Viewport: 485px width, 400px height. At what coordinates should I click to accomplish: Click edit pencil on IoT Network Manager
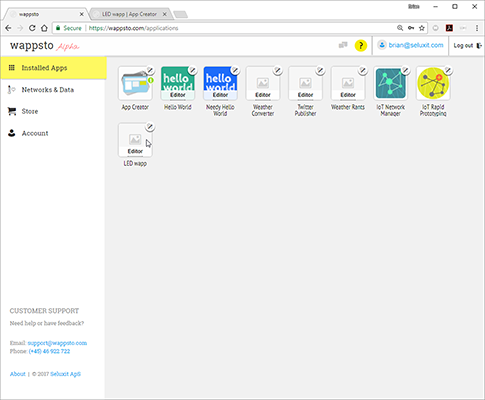[x=405, y=70]
